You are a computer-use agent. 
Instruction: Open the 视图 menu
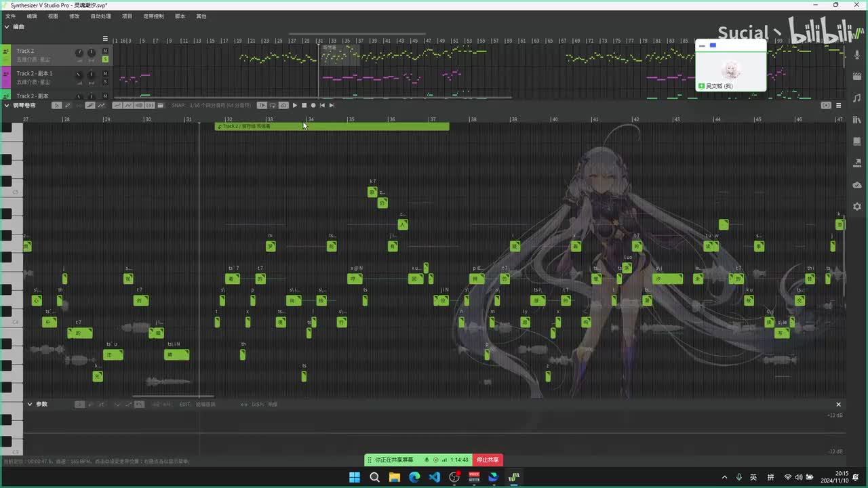pyautogui.click(x=53, y=16)
